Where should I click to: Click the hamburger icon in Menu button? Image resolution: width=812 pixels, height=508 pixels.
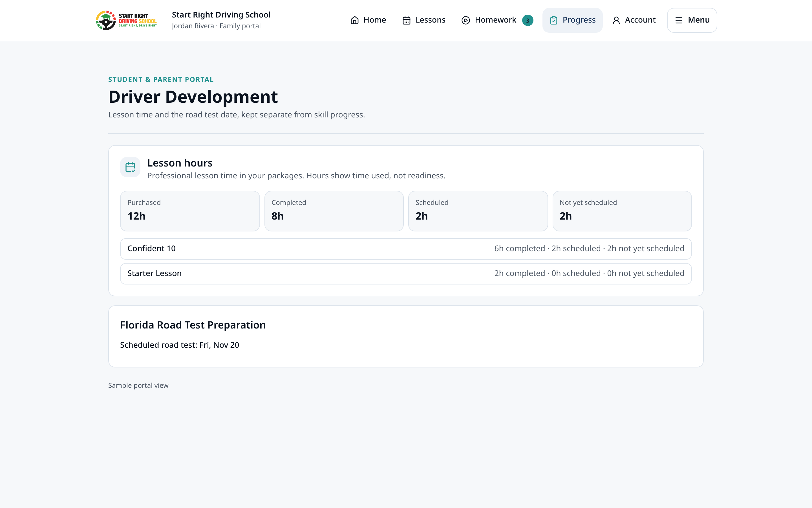click(x=679, y=21)
